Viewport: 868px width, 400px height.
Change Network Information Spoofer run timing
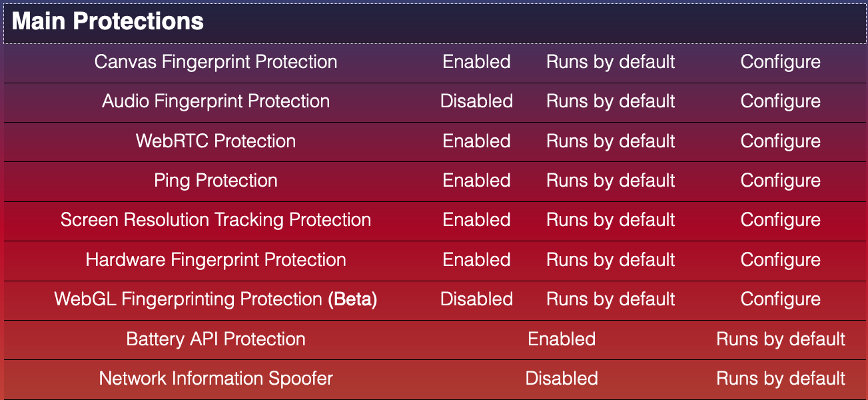click(780, 378)
